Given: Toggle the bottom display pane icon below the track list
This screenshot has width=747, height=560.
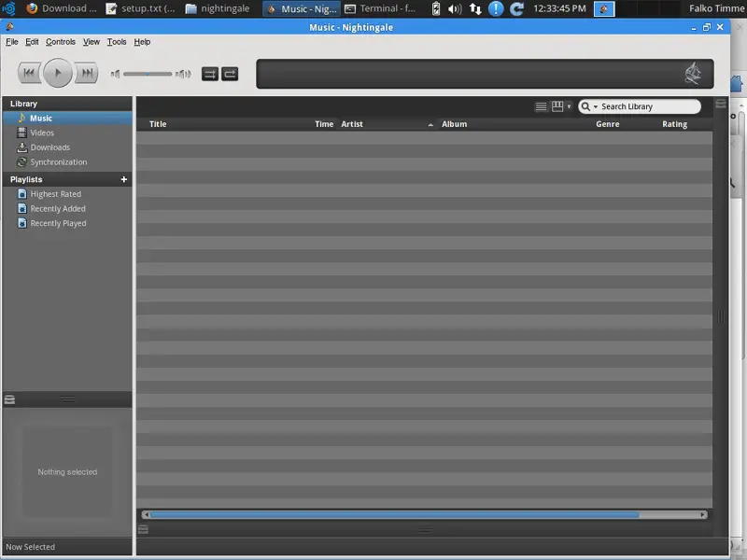Looking at the screenshot, I should click(143, 529).
